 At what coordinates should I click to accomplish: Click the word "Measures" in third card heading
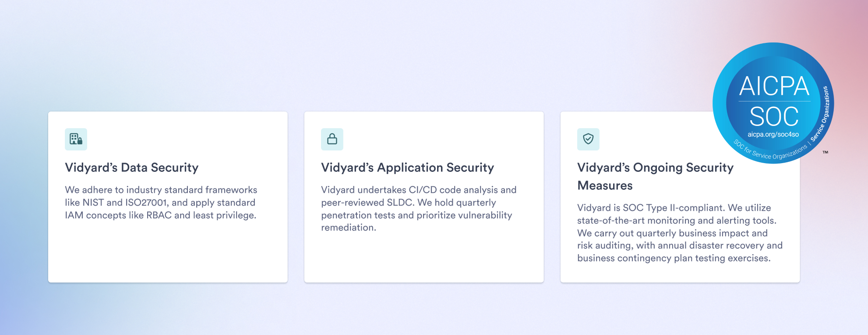pyautogui.click(x=605, y=185)
